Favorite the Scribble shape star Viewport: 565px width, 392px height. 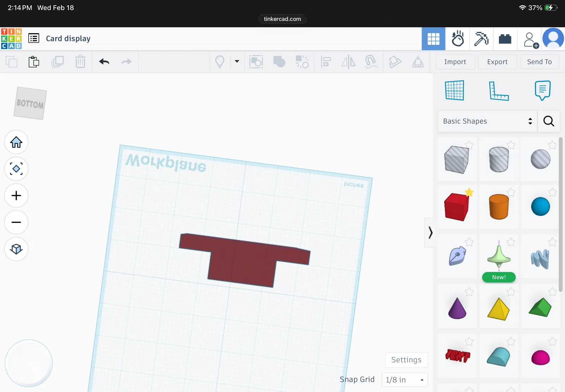pyautogui.click(x=469, y=242)
